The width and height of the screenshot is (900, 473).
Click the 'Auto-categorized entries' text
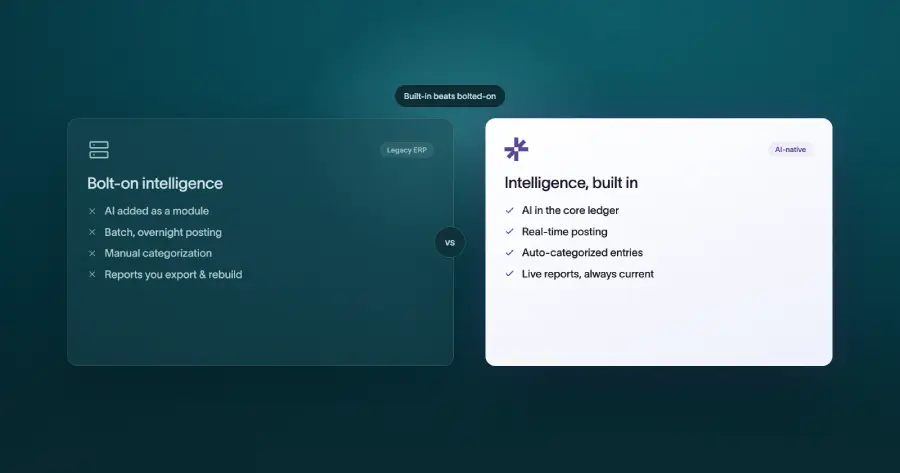coord(582,253)
